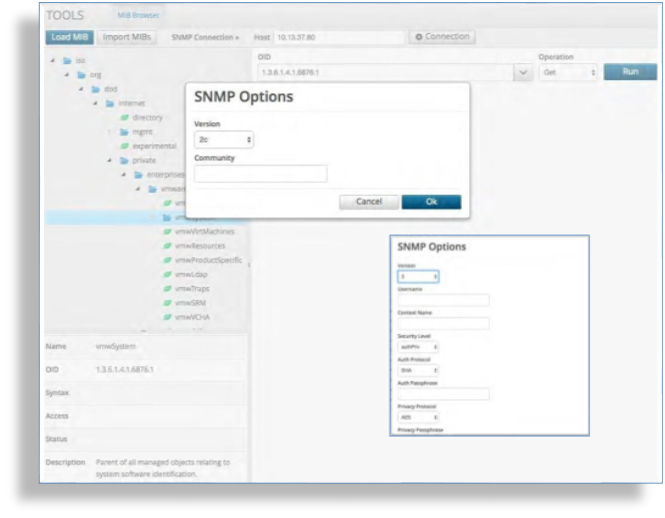Click the vmwVCHA leaf icon
The height and width of the screenshot is (518, 665).
[167, 317]
